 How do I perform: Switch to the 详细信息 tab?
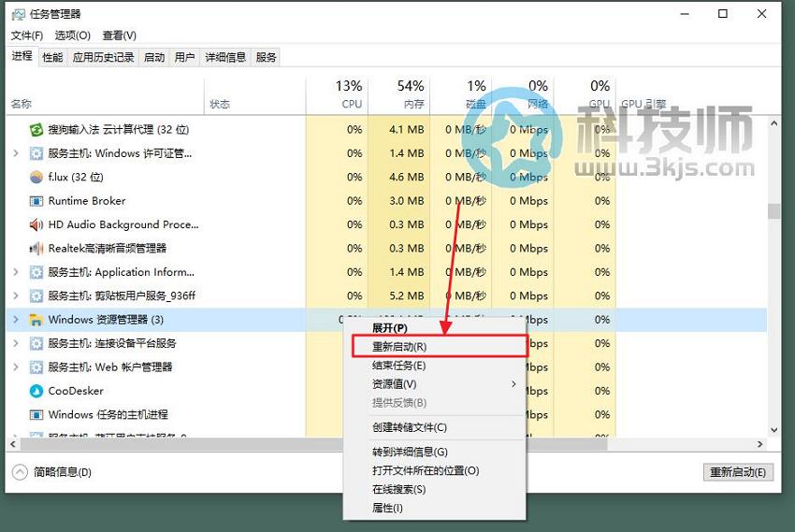pyautogui.click(x=225, y=57)
